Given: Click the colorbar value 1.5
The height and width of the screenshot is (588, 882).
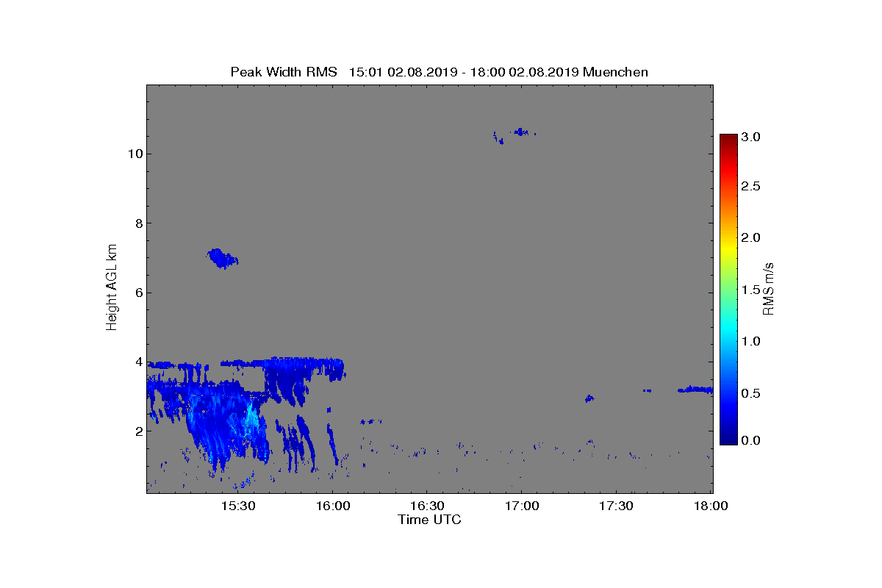Looking at the screenshot, I should point(750,290).
